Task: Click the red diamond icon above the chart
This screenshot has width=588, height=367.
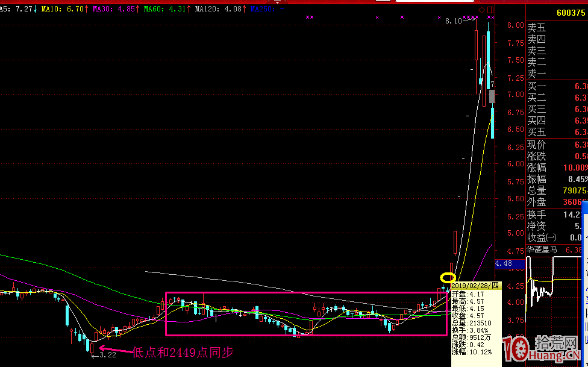Action: (482, 10)
